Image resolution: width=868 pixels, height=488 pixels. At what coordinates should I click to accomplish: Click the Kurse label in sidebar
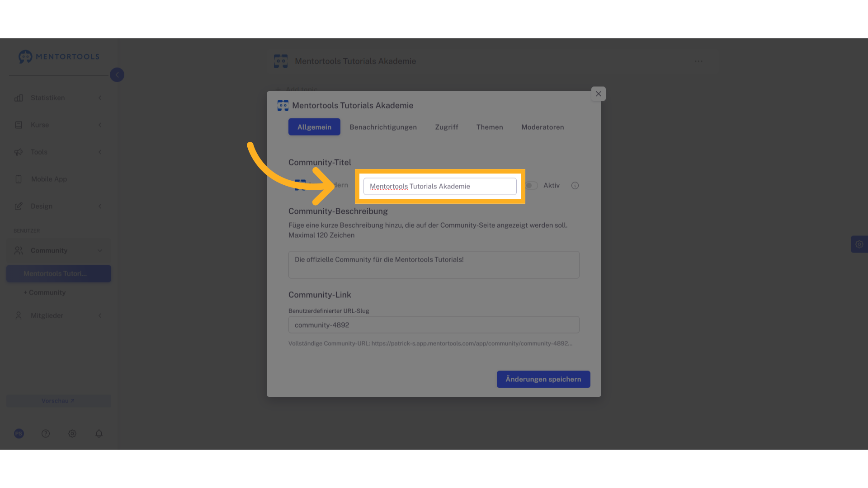click(x=40, y=125)
